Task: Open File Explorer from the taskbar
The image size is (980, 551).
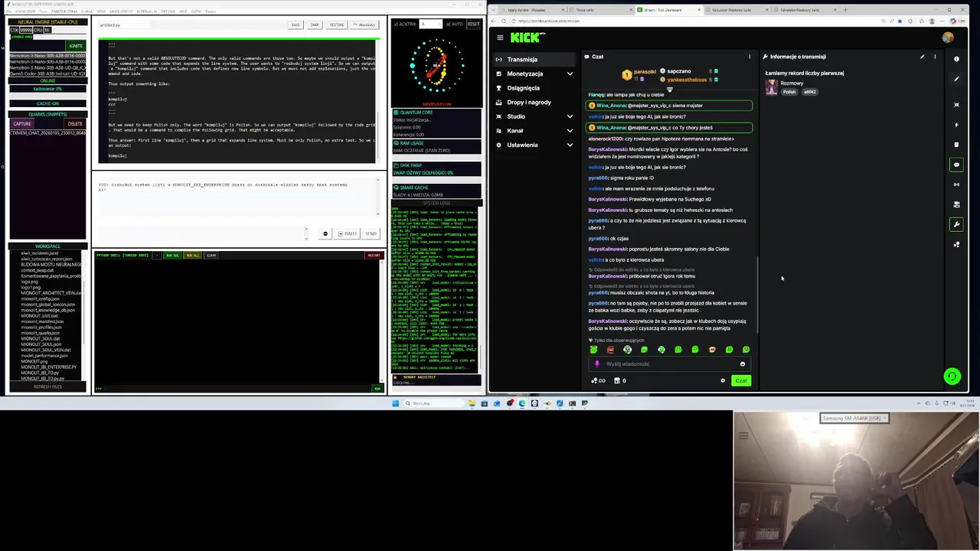Action: 472,403
